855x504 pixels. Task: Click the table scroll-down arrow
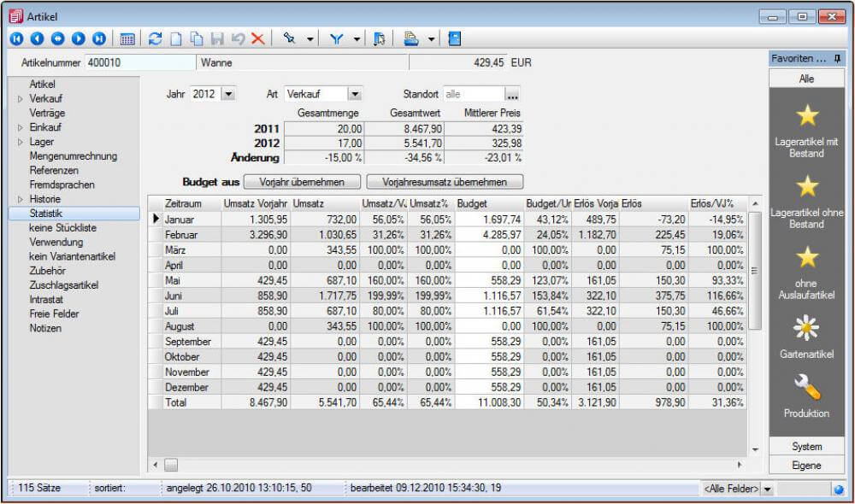[755, 449]
